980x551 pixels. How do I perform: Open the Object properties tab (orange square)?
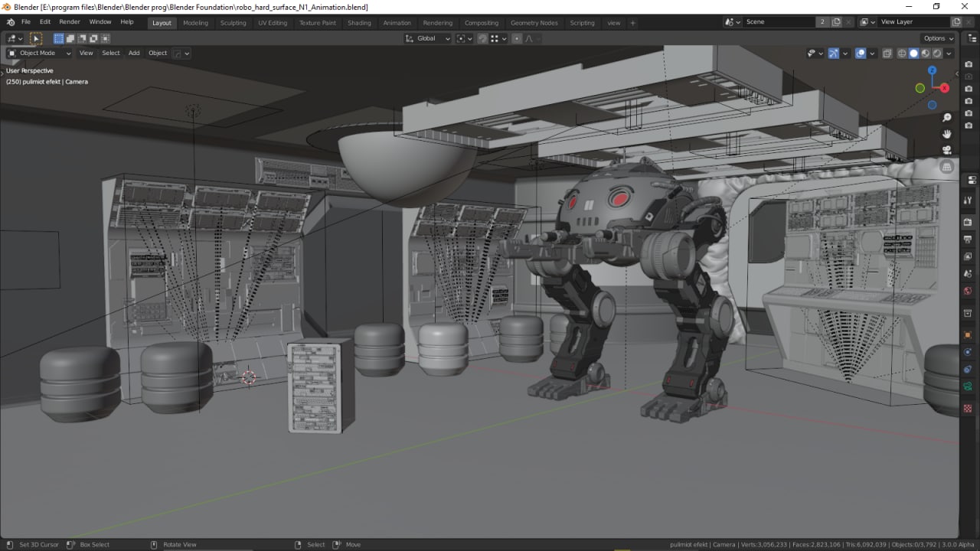point(968,335)
